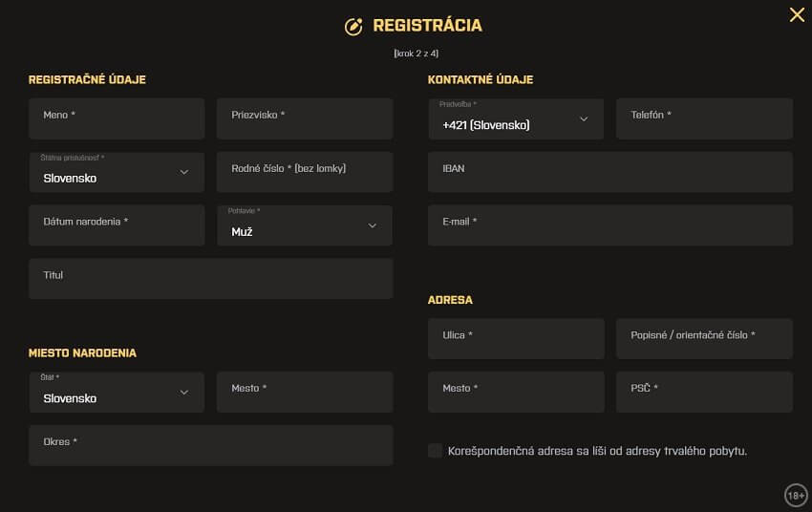Screen dimensions: 812x512
Task: Expand the Štát birthplace country dropdown
Action: click(117, 393)
